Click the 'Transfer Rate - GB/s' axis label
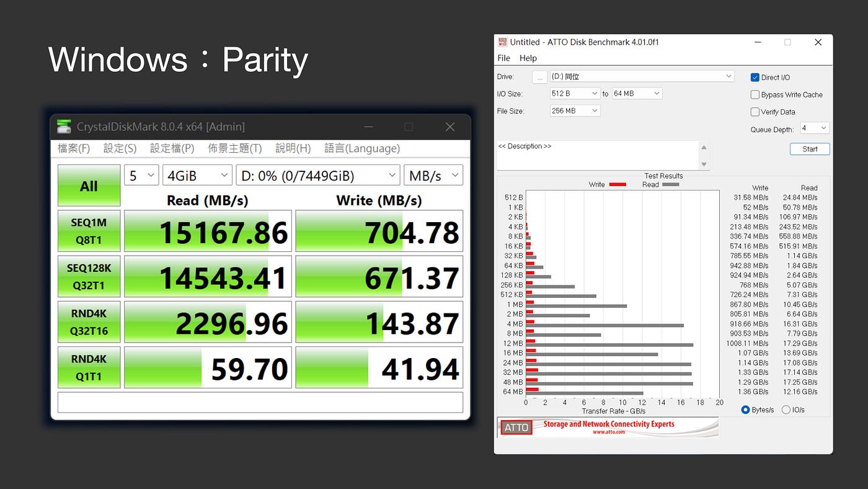Screen dimensions: 868x489 point(614,411)
